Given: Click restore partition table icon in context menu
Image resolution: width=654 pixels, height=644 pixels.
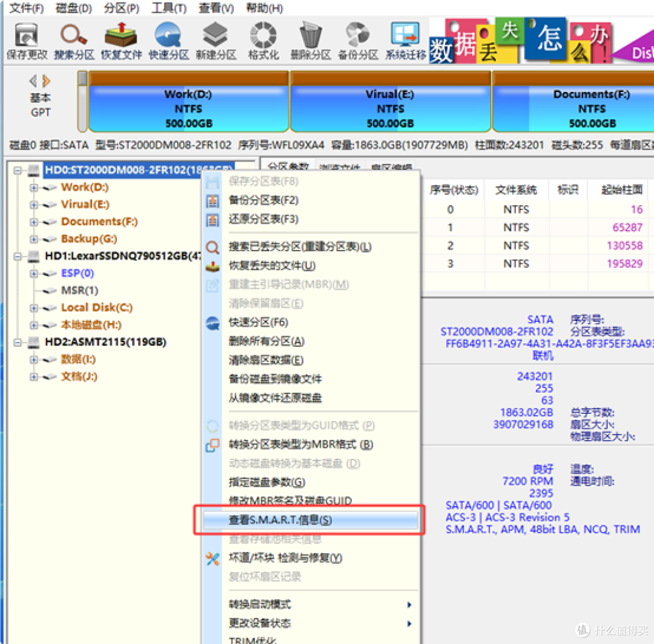Looking at the screenshot, I should tap(213, 220).
